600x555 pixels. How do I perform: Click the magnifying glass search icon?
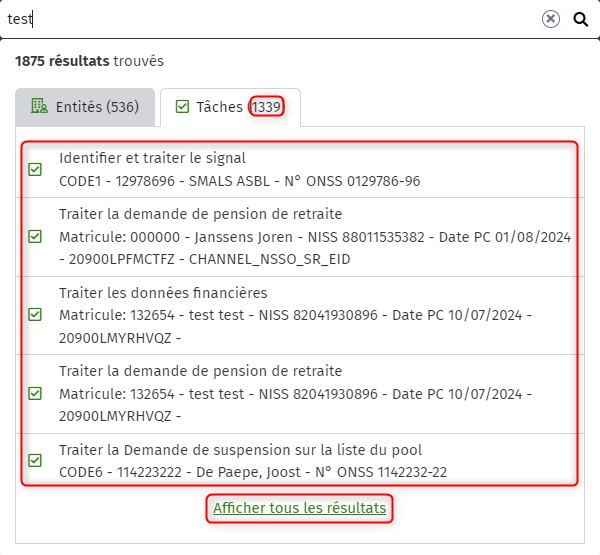[580, 19]
